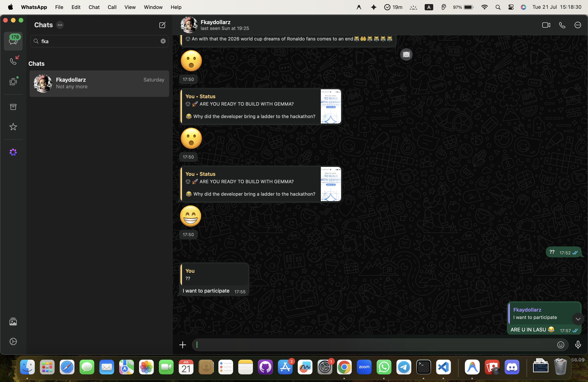Open the attachment plus menu
588x382 pixels.
183,345
